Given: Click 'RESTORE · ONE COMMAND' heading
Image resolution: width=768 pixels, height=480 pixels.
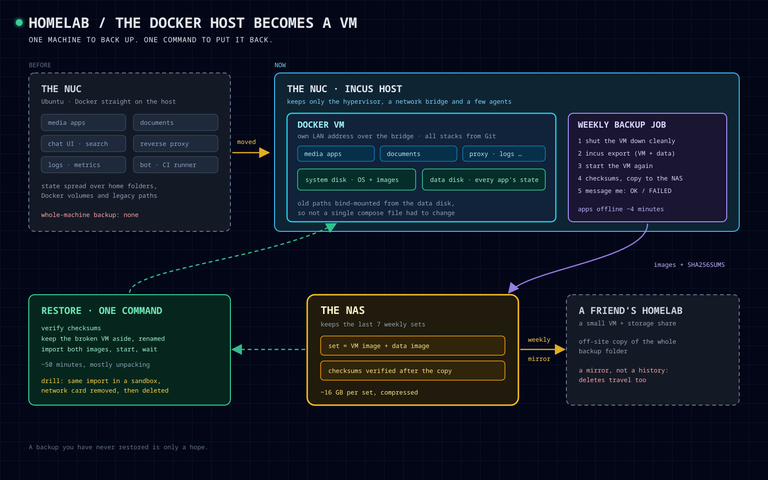Looking at the screenshot, I should (x=101, y=311).
